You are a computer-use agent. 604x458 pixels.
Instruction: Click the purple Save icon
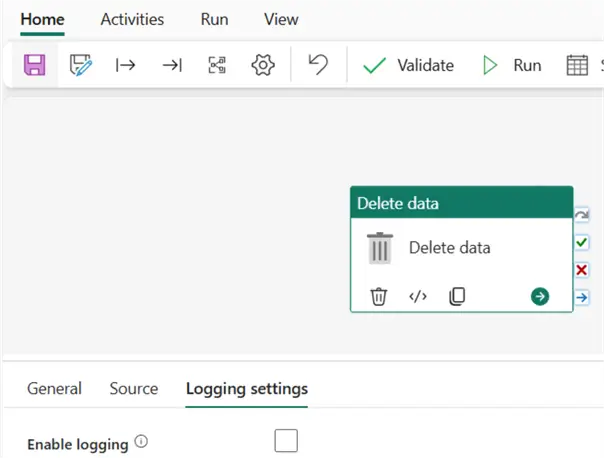tap(35, 66)
